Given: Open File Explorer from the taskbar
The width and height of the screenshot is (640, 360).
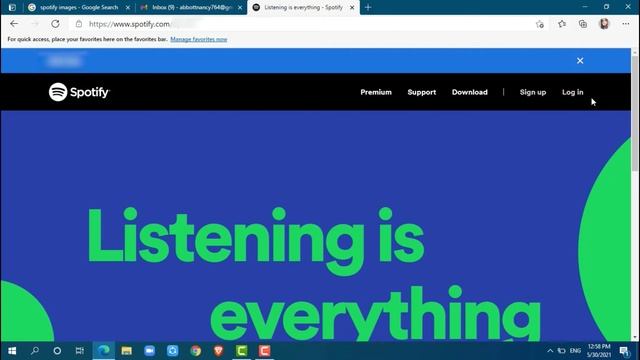Looking at the screenshot, I should (x=127, y=351).
